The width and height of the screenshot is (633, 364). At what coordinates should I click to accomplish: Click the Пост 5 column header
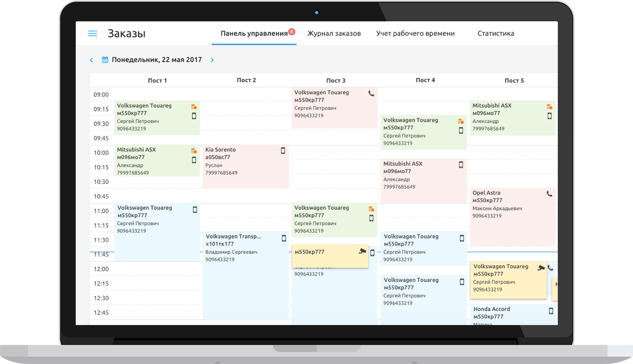click(515, 80)
